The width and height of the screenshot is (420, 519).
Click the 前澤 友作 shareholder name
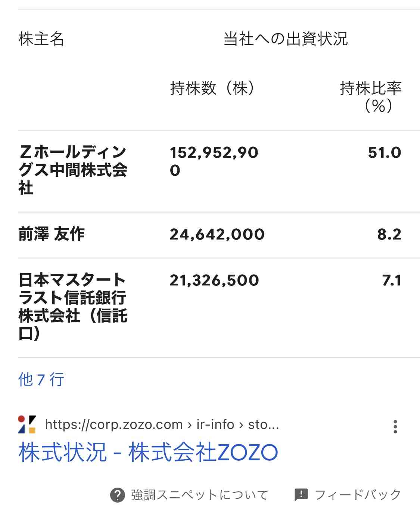pyautogui.click(x=52, y=234)
